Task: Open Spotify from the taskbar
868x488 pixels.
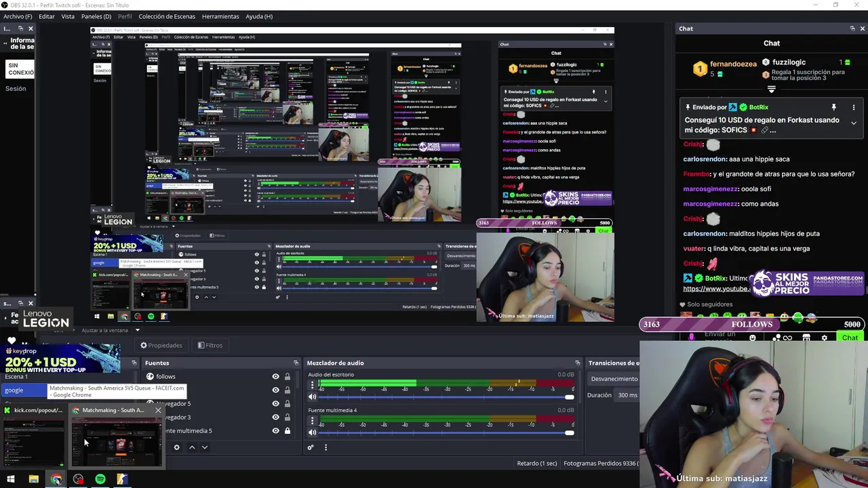Action: coord(100,480)
